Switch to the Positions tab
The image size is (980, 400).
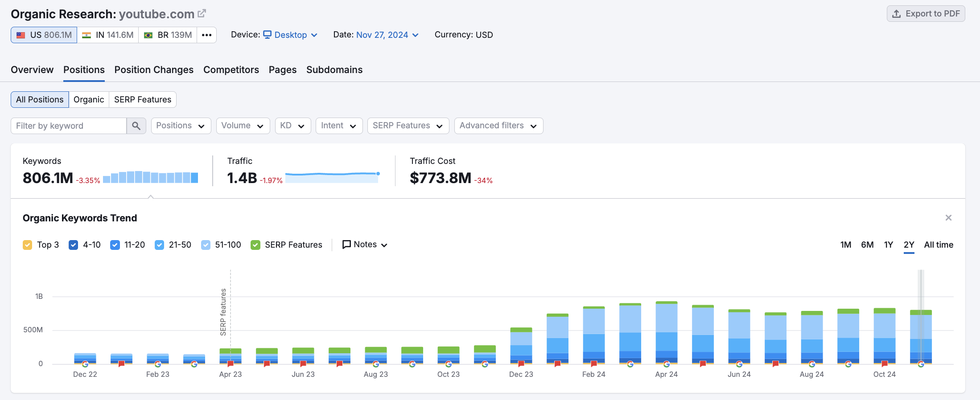[x=84, y=70]
